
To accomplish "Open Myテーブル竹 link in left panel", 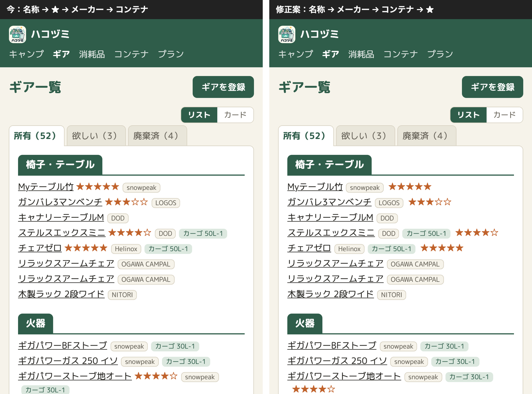I will [46, 187].
